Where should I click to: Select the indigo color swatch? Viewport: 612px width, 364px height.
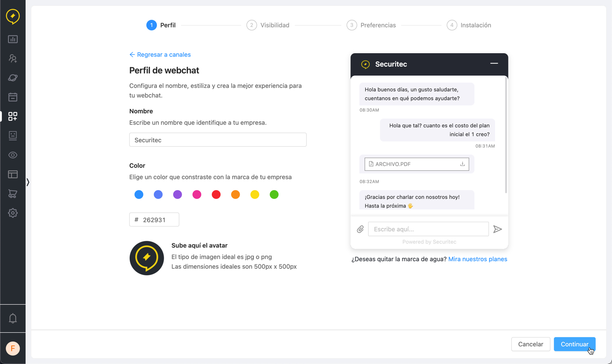[158, 195]
